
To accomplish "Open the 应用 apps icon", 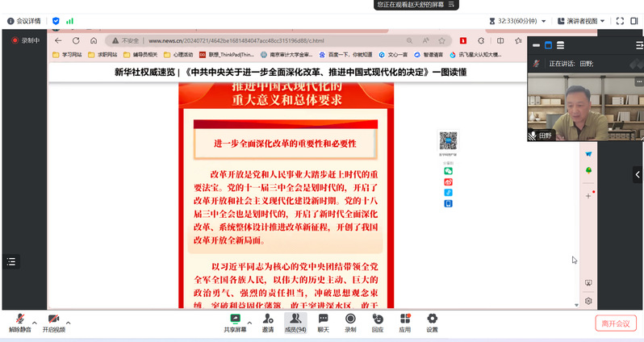I will (x=405, y=322).
